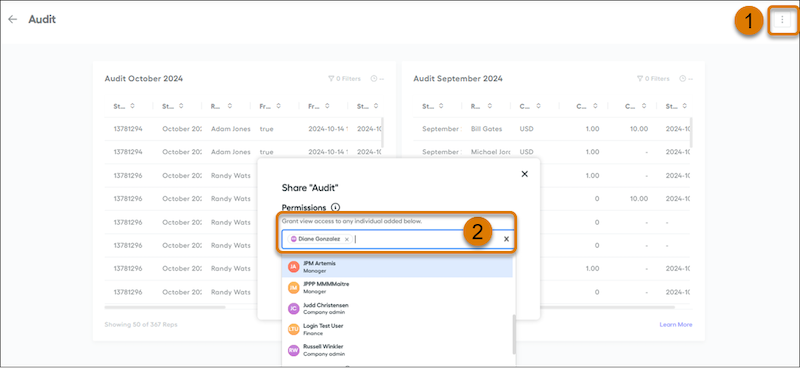The width and height of the screenshot is (800, 368).
Task: Click the Audit page title
Action: click(x=42, y=19)
